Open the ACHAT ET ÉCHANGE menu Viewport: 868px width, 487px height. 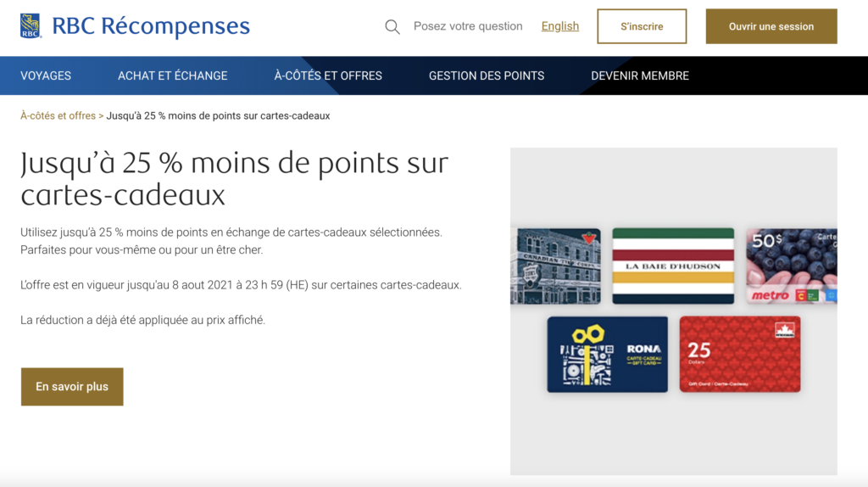[173, 76]
